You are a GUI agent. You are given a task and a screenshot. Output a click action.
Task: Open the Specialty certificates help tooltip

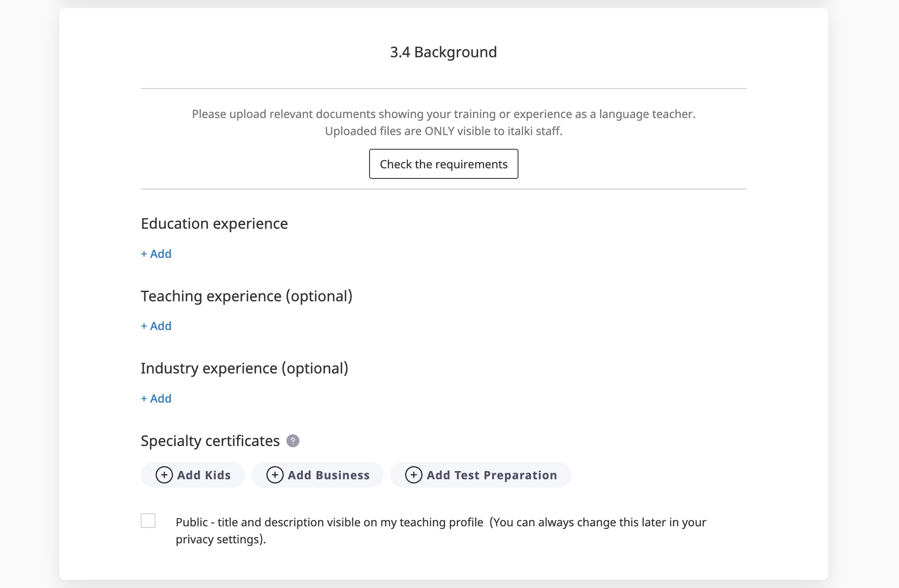[294, 441]
